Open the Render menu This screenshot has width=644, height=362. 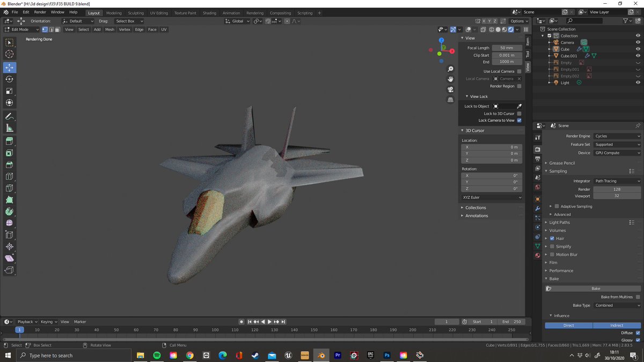pos(40,12)
